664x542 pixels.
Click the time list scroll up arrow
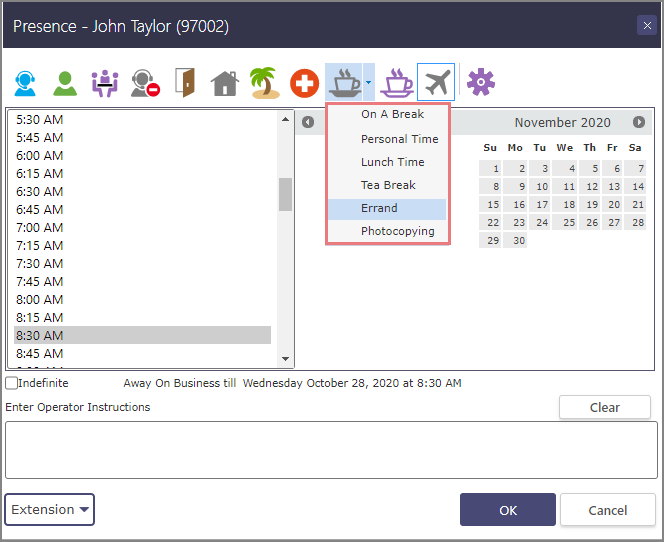point(285,119)
